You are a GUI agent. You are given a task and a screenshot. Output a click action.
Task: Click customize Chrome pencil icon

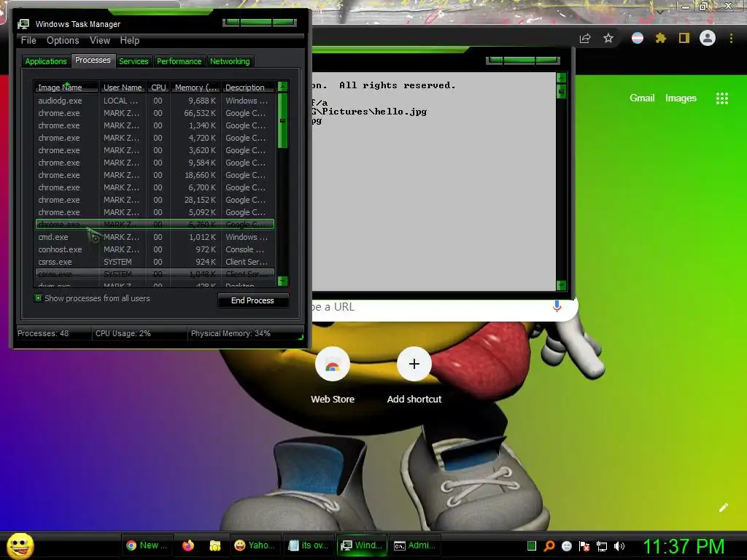724,507
